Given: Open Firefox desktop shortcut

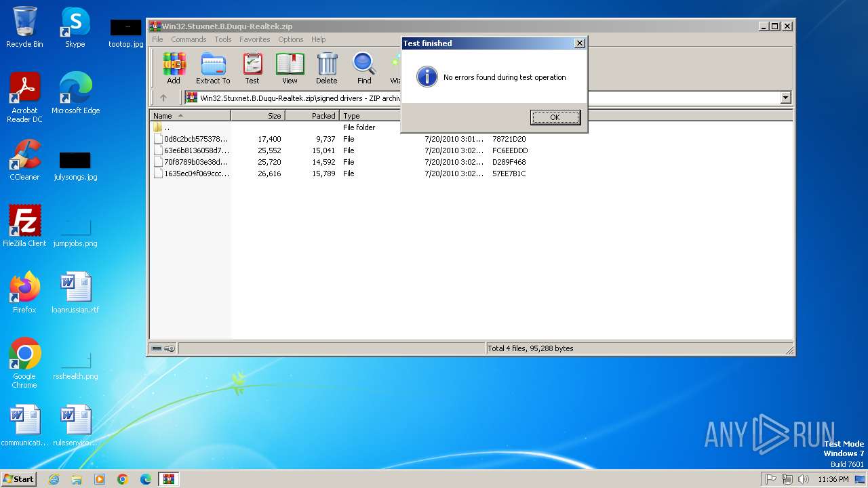Looking at the screenshot, I should 24,293.
